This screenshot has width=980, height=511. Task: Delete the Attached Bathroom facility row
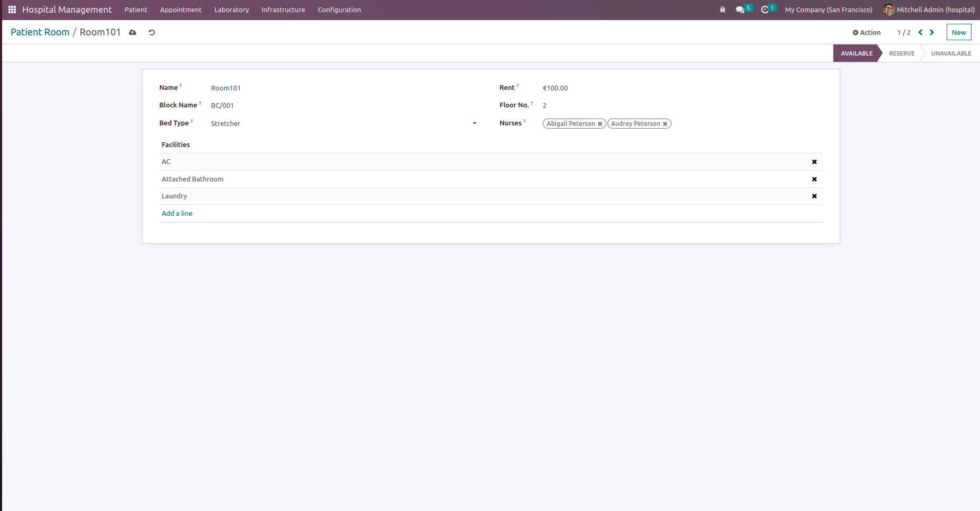(814, 179)
